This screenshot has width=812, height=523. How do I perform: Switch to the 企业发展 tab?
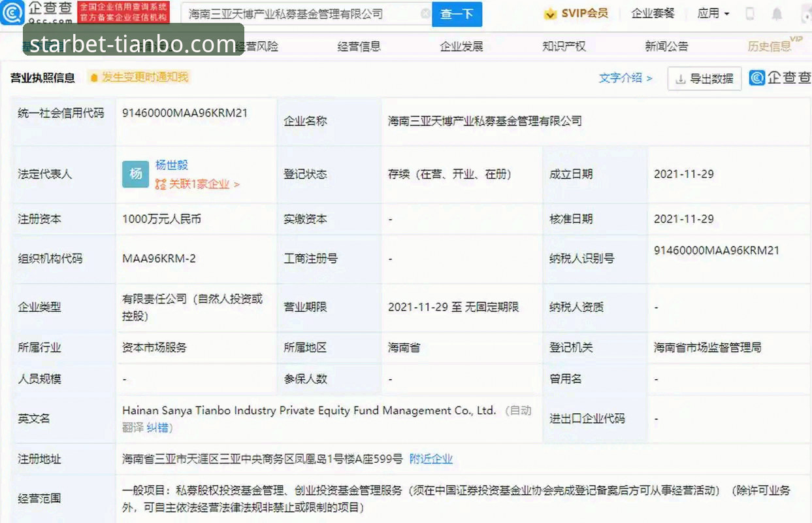pos(461,46)
